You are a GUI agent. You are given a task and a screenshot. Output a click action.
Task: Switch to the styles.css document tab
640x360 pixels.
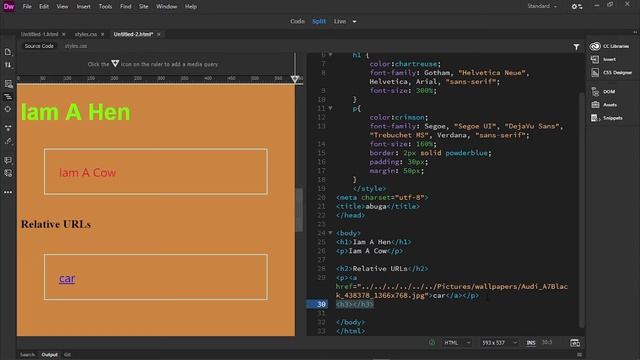point(86,34)
